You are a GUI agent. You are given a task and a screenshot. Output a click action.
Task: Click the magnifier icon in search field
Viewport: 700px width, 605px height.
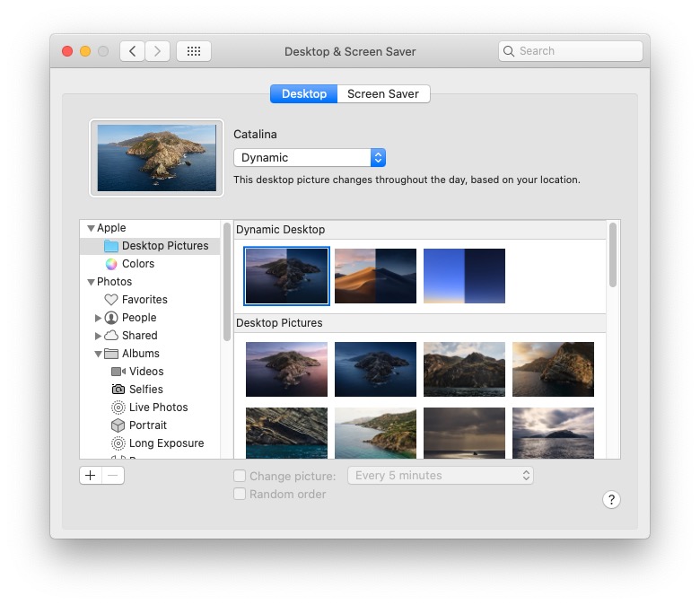(x=509, y=51)
